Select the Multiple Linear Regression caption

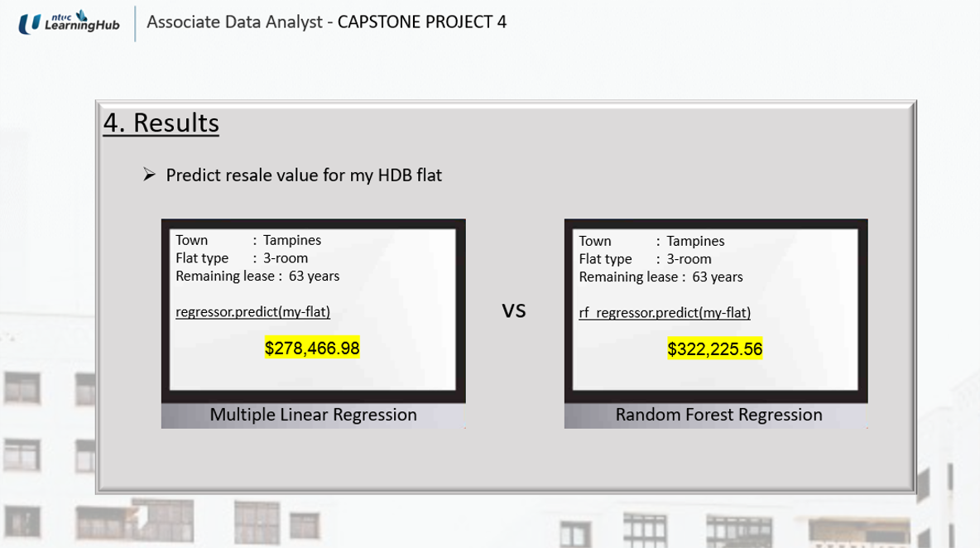click(313, 415)
